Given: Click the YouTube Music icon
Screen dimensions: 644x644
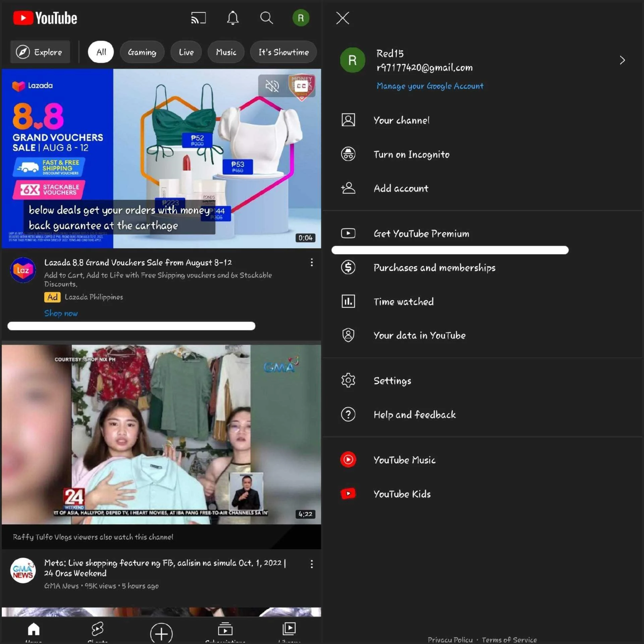Looking at the screenshot, I should [x=348, y=460].
